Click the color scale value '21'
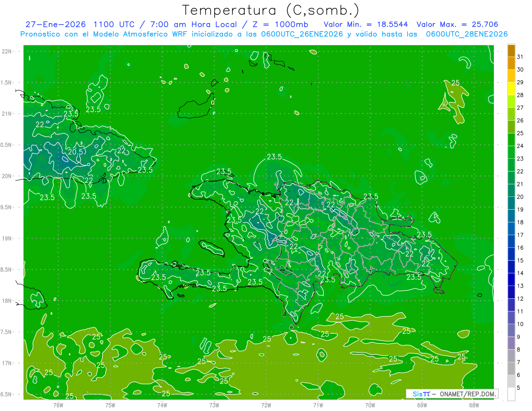Screen dimensions: 532x411 (x=520, y=184)
